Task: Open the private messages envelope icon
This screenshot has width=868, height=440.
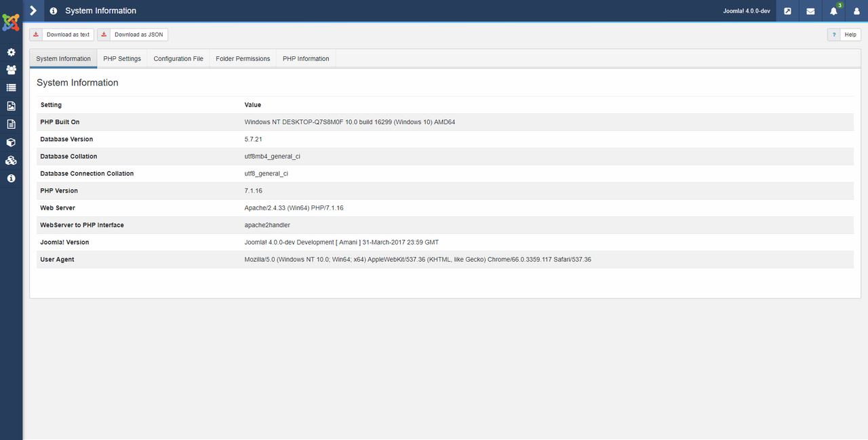Action: pos(810,11)
